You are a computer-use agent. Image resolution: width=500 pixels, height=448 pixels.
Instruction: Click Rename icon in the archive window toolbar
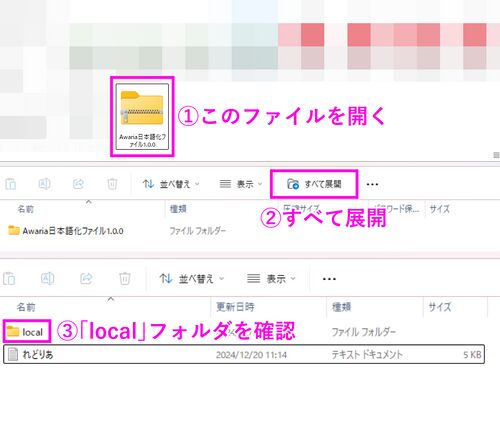(44, 184)
